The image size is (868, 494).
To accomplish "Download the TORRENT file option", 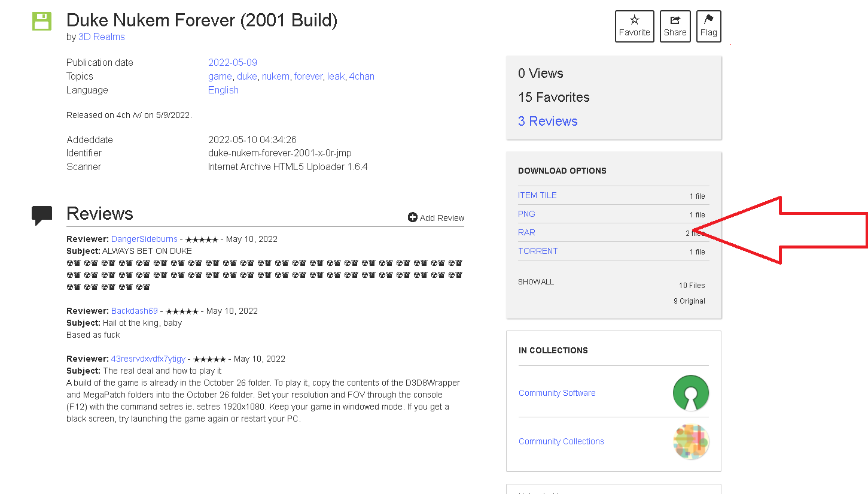I will 538,251.
